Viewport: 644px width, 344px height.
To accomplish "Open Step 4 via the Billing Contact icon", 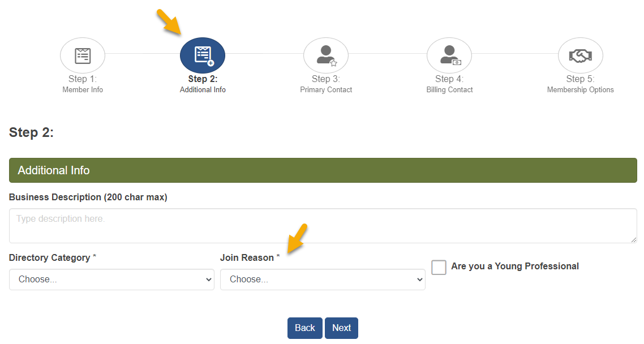I will point(449,55).
